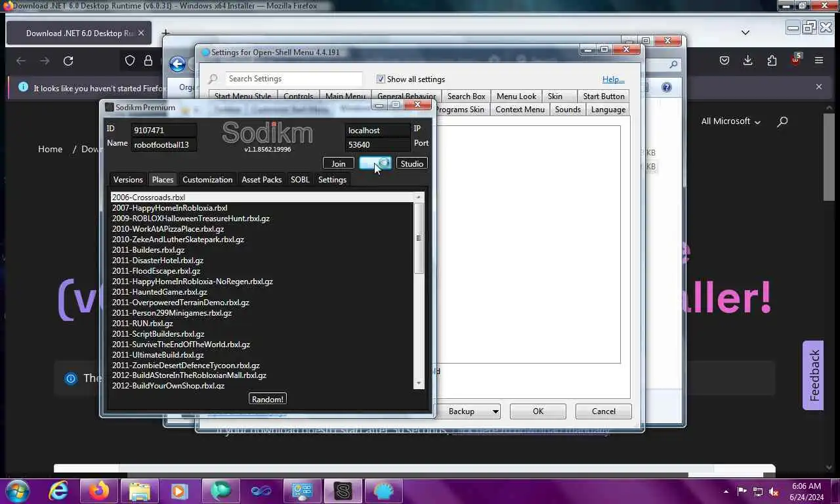Reload the Firefox page
840x504 pixels.
click(68, 60)
